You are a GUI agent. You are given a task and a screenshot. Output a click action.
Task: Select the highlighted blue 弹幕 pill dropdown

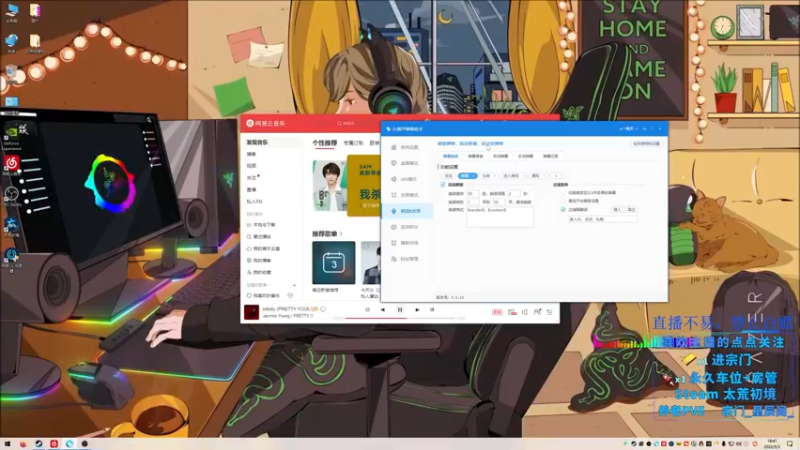coord(467,176)
